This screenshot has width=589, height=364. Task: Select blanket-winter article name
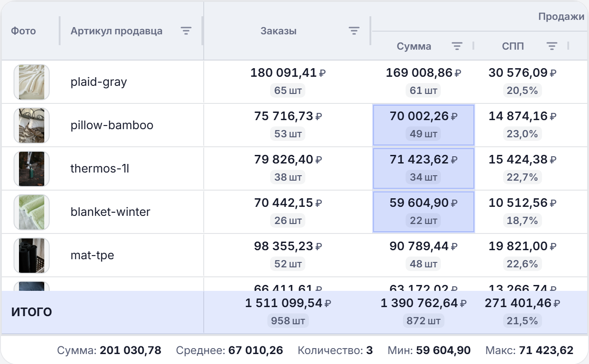pyautogui.click(x=110, y=212)
